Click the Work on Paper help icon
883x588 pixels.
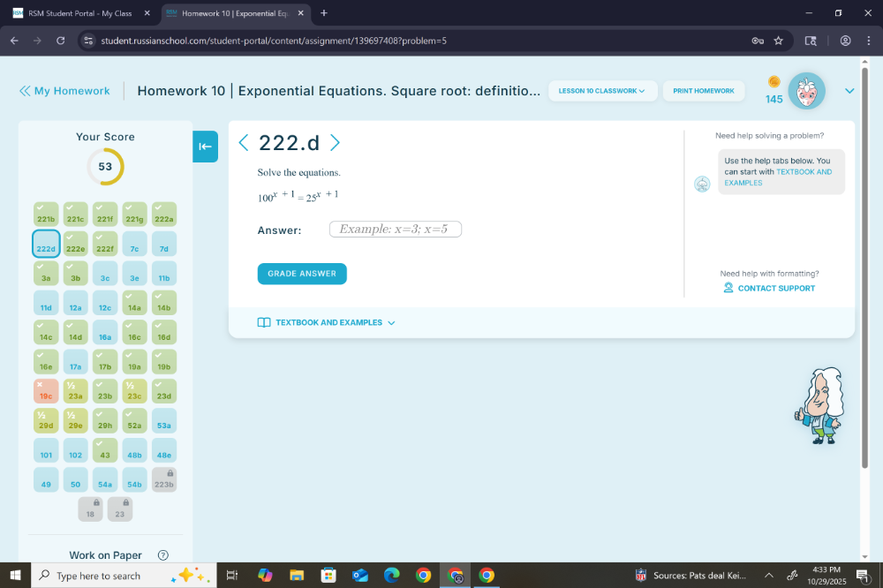[x=162, y=555]
